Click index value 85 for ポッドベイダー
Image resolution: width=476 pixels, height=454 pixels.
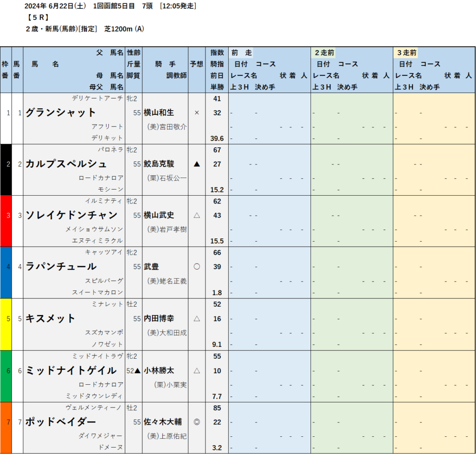point(217,408)
